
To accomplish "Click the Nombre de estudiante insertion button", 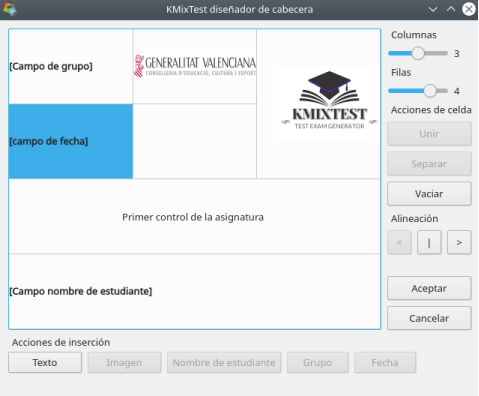I will (x=224, y=362).
